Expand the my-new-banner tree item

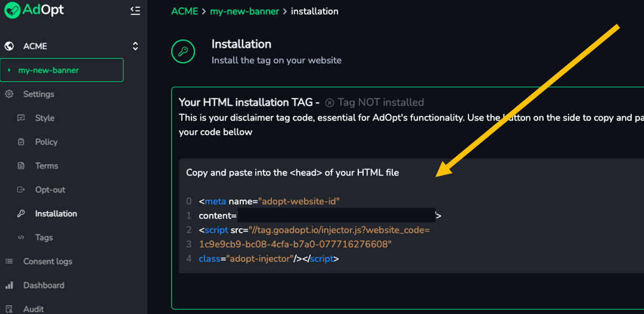click(9, 70)
